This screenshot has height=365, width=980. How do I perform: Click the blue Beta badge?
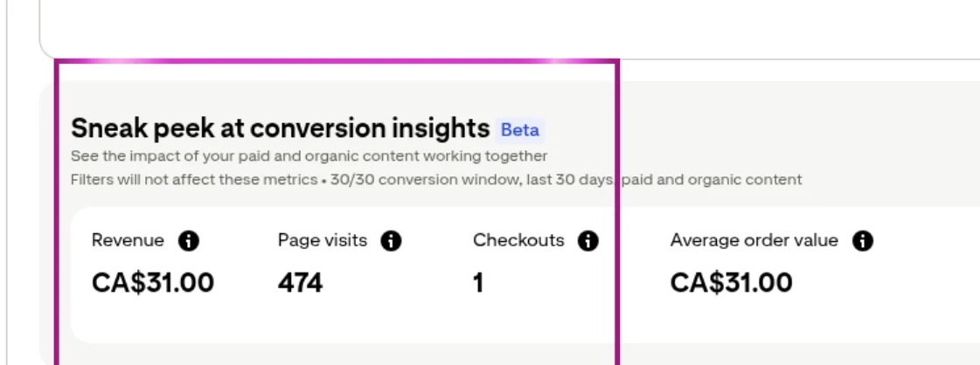520,130
